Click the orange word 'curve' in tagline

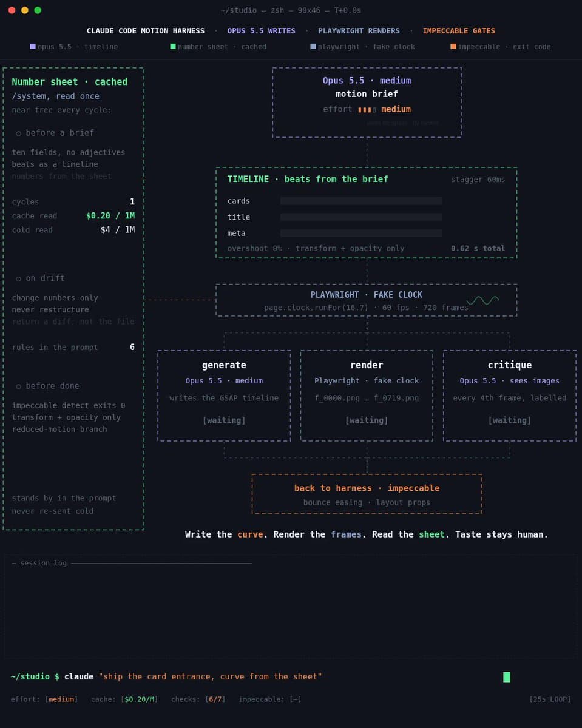(x=250, y=534)
